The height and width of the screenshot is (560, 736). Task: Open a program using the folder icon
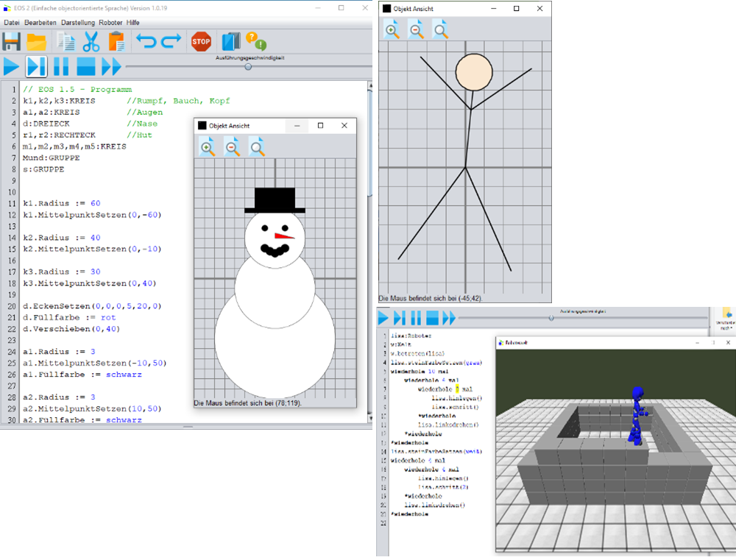tap(35, 42)
